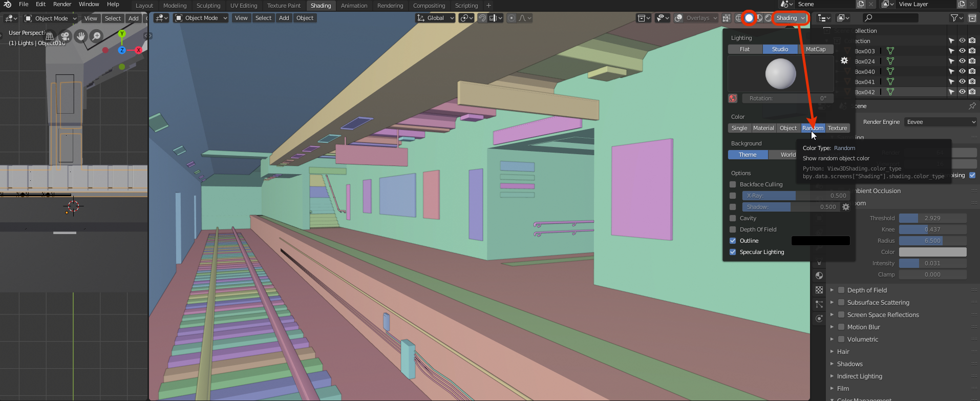Click the zoom magnifier icon in left viewport
Image resolution: width=980 pixels, height=401 pixels.
pyautogui.click(x=96, y=36)
